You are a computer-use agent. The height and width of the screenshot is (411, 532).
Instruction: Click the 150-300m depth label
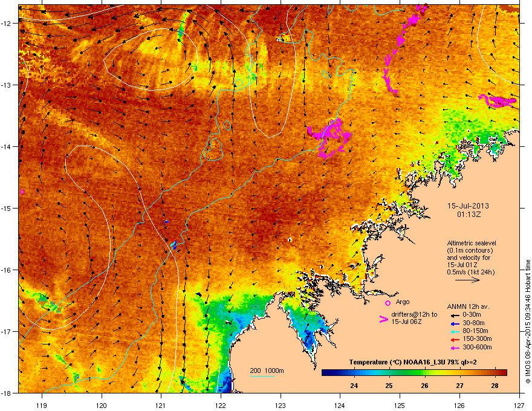tap(477, 338)
